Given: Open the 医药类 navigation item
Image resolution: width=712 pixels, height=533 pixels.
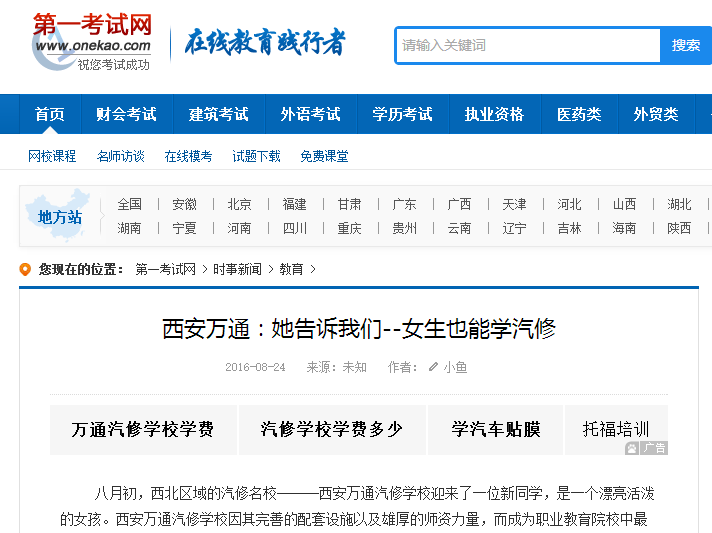Looking at the screenshot, I should coord(579,114).
